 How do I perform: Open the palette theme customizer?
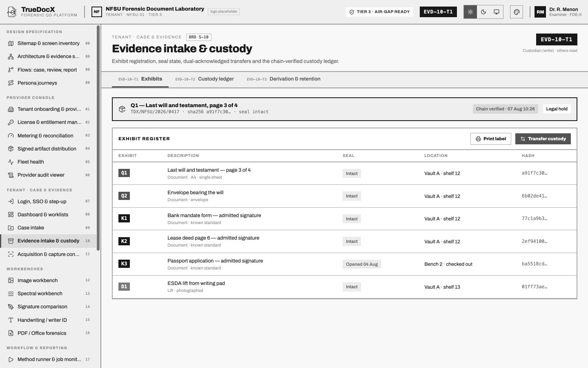click(517, 12)
